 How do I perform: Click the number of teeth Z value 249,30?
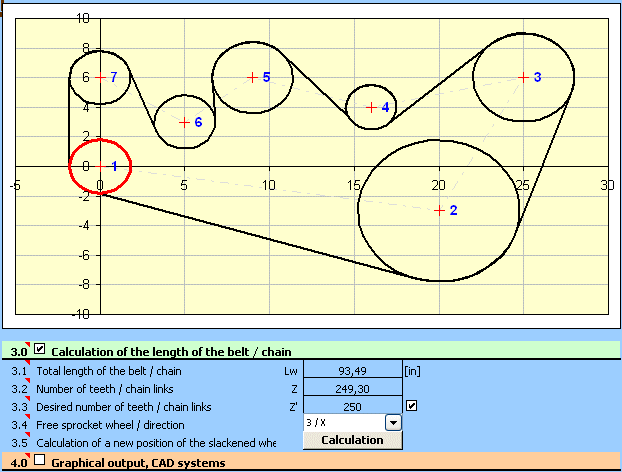351,388
